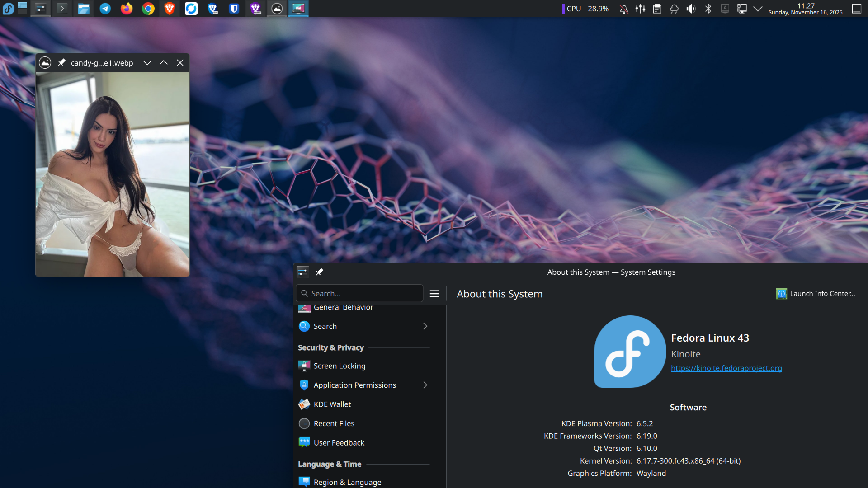Image resolution: width=868 pixels, height=488 pixels.
Task: Toggle the notifications do-not-disturb bell
Action: pos(624,9)
